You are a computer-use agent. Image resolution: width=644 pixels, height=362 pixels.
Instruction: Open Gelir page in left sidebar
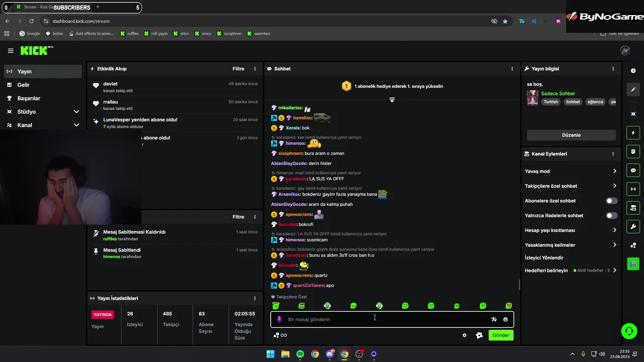pos(43,85)
